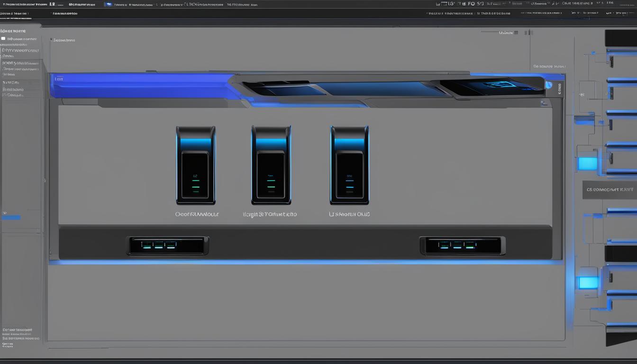Click the small blue icon in the top toolbar
The image size is (637, 364).
(x=108, y=4)
